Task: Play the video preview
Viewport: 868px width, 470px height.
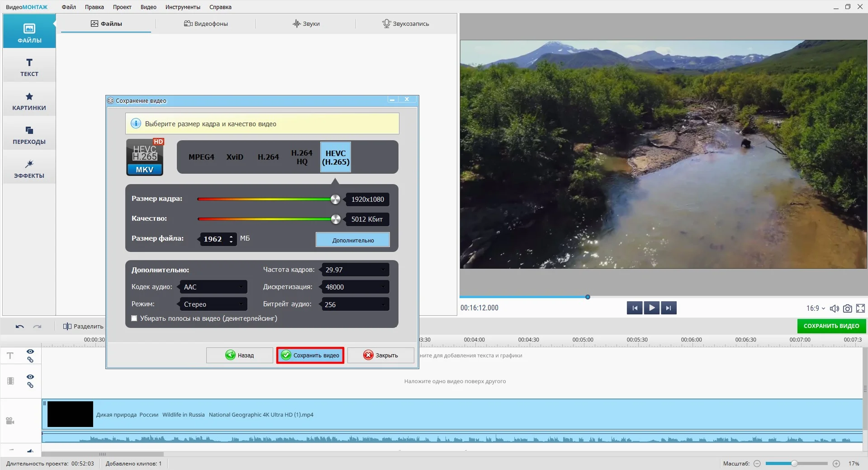Action: [651, 308]
